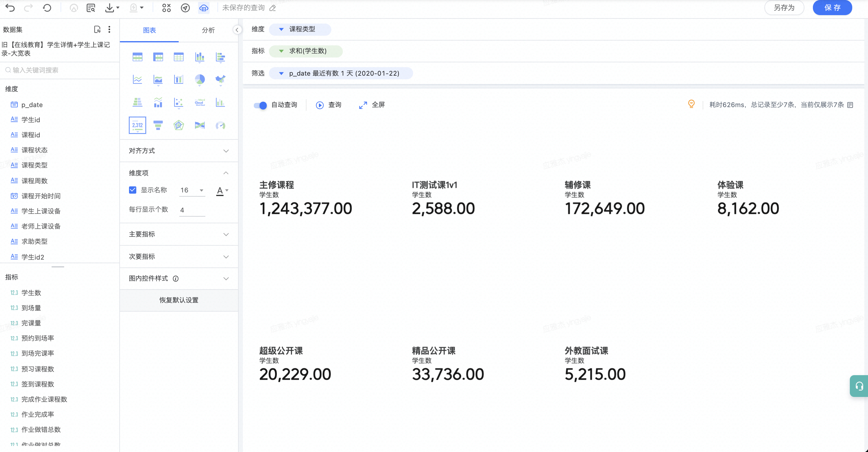Collapse the 维度项 section

pos(179,173)
